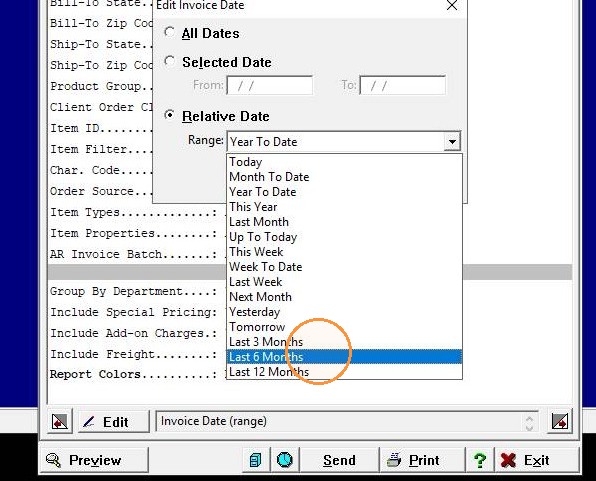
Task: Click the red X Exit button
Action: (537, 460)
